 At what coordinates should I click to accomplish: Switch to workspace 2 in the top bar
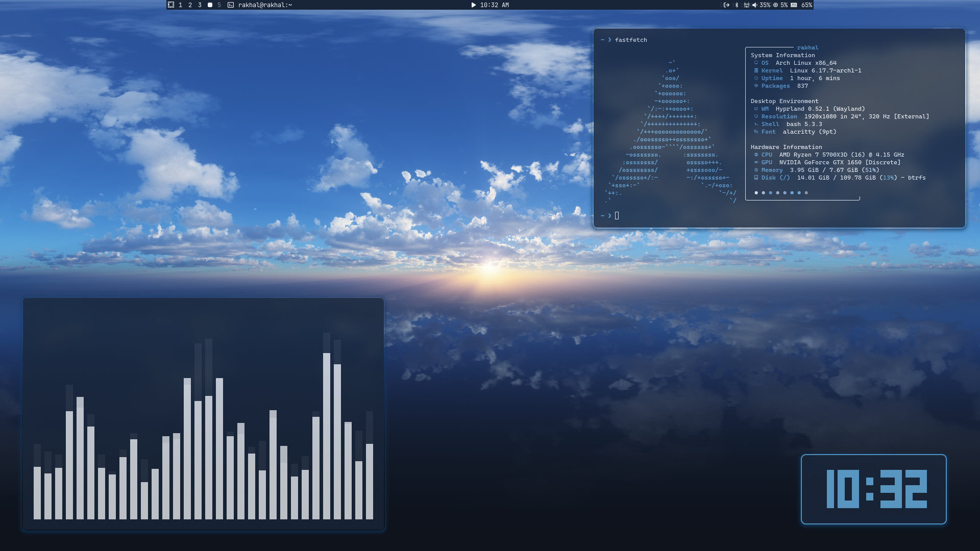point(190,5)
